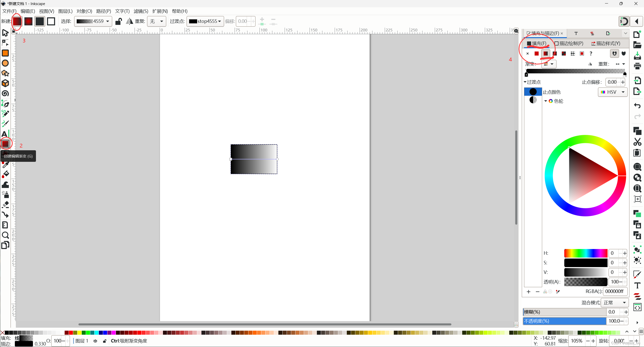
Task: Choose radial gradient fill type
Action: coord(555,54)
